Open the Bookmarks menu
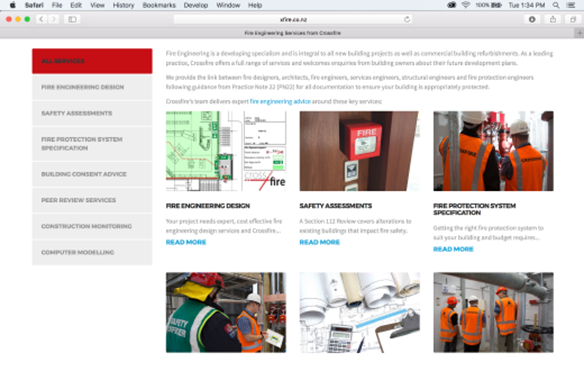 (x=159, y=5)
